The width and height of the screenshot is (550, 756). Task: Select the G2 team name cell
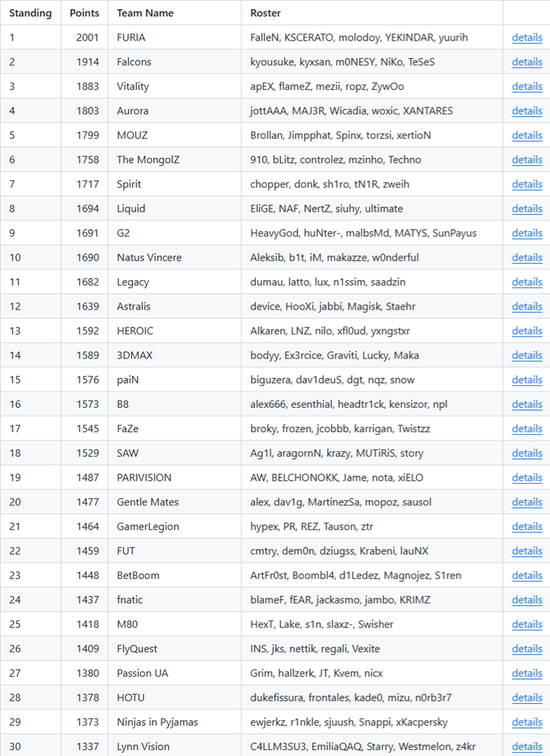coord(174,233)
